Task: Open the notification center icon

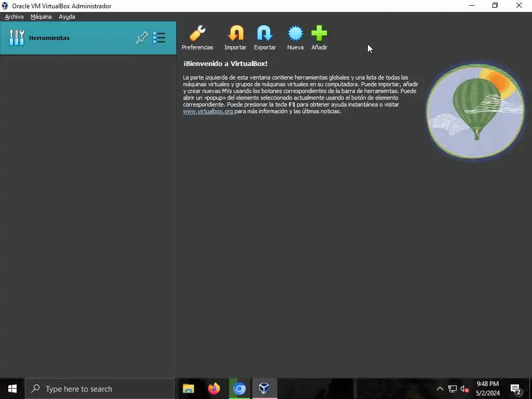Action: click(515, 389)
